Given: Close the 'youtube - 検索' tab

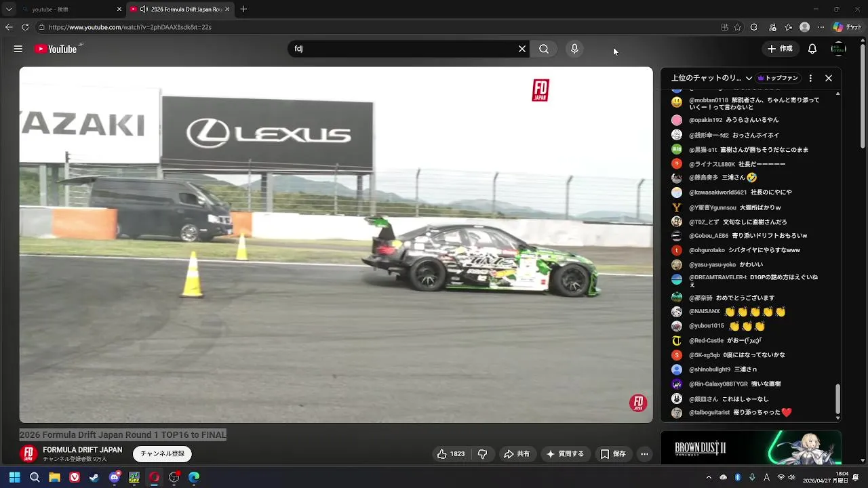Looking at the screenshot, I should (119, 9).
